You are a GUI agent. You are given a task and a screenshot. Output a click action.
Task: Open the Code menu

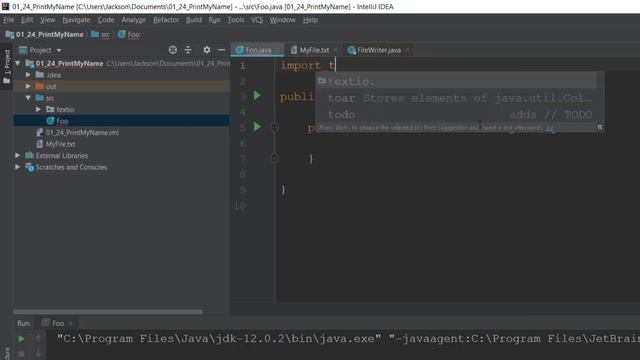pos(106,20)
